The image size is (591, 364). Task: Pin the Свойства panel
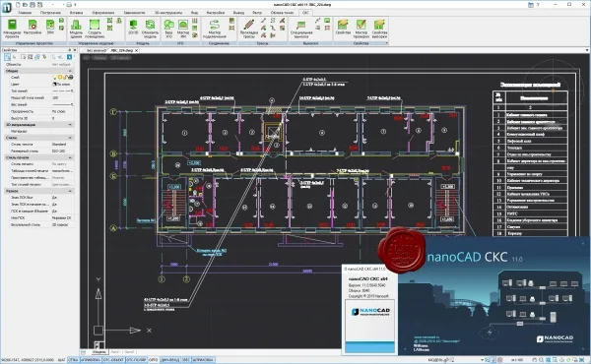click(69, 50)
